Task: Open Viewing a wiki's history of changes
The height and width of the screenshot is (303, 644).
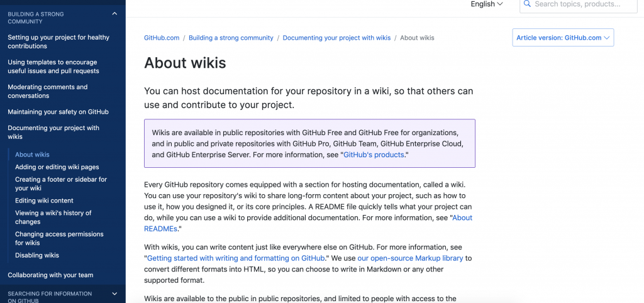Action: pos(53,218)
